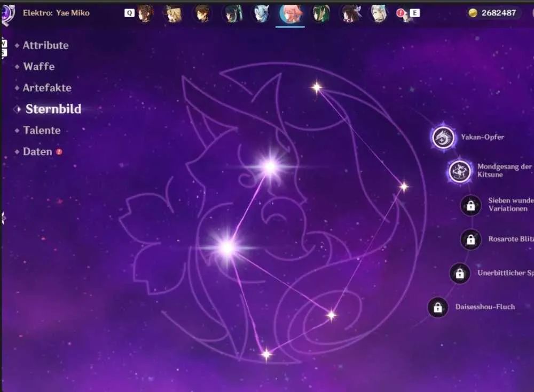Click the 'Daisesshou-Fluch' label text
The height and width of the screenshot is (392, 534).
coord(485,307)
